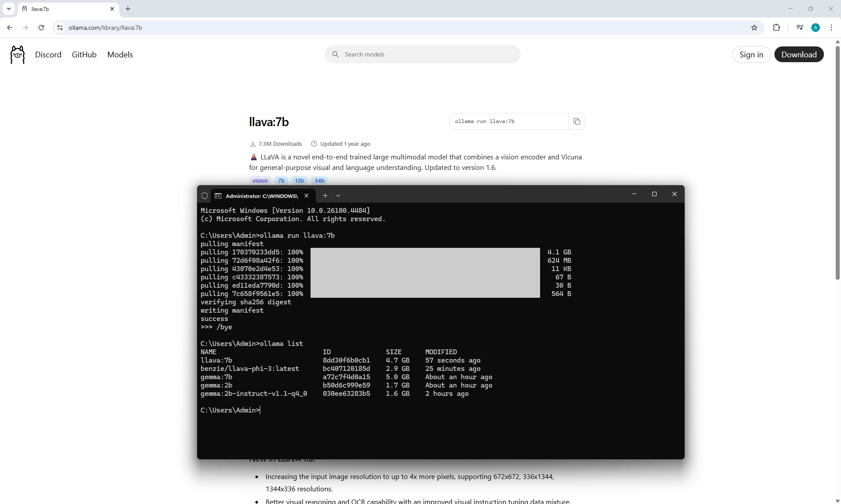Bookmark this page with the star icon
Image resolution: width=841 pixels, height=504 pixels.
pyautogui.click(x=754, y=28)
